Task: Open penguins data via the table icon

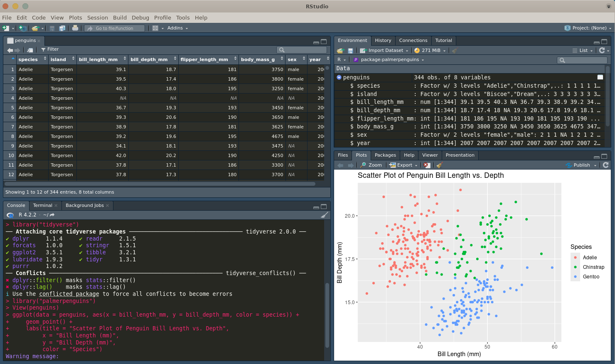Action: coord(600,77)
